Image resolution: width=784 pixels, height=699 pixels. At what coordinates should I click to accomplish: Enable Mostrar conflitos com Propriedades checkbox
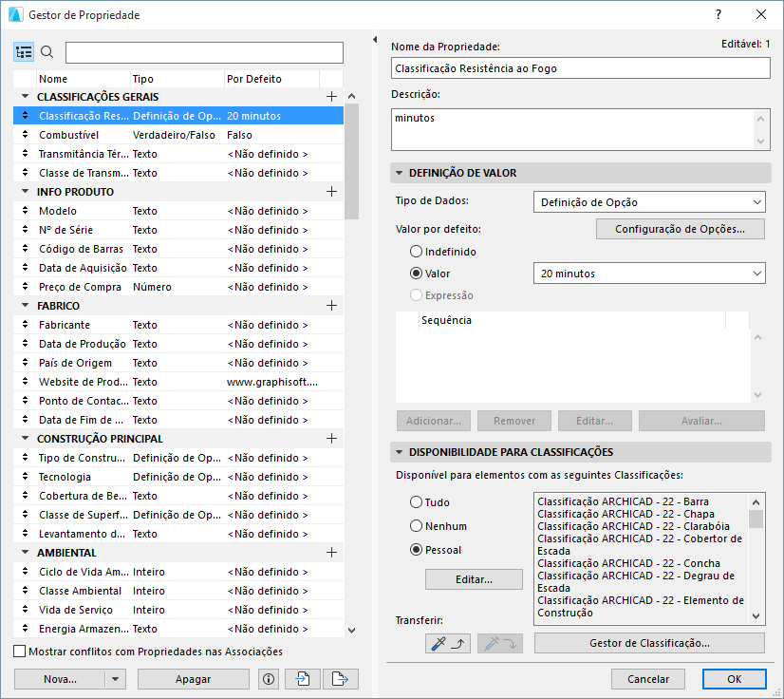click(20, 651)
